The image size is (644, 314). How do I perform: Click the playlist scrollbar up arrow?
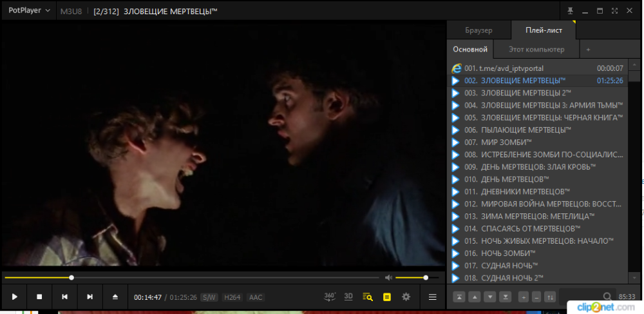(634, 65)
